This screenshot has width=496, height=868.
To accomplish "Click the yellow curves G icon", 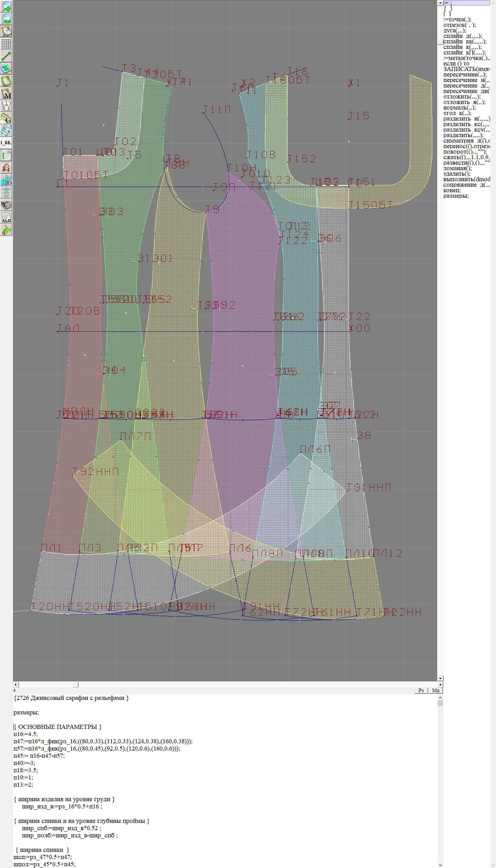I will pyautogui.click(x=6, y=118).
